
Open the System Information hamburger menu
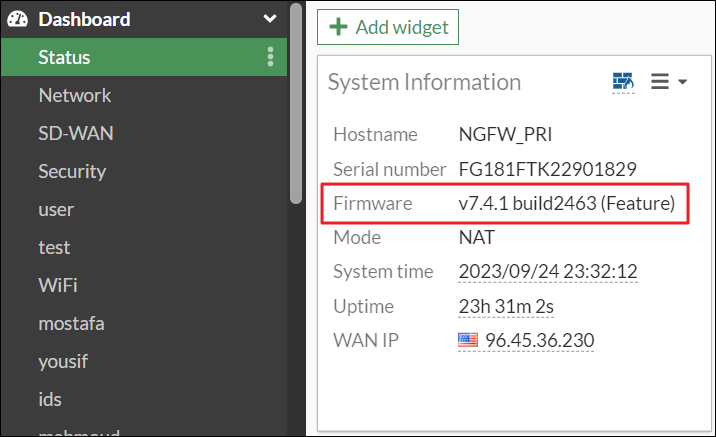[669, 82]
